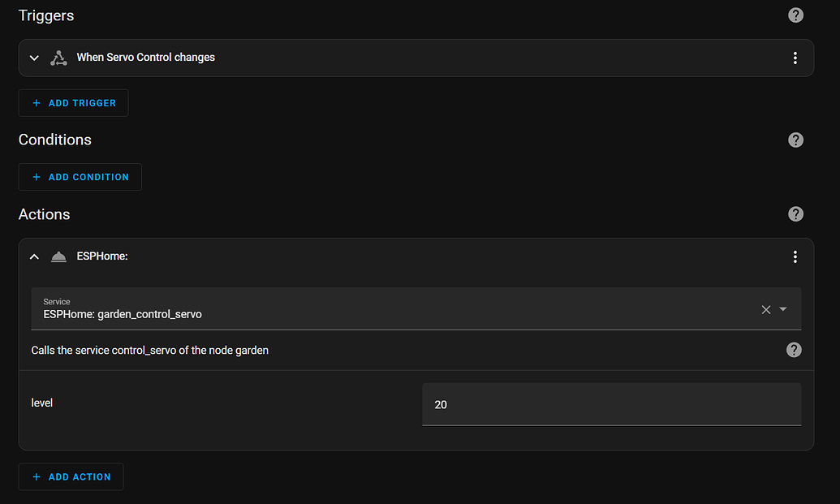This screenshot has height=504, width=840.
Task: Open the trigger's three-dot overflow menu
Action: pos(795,58)
